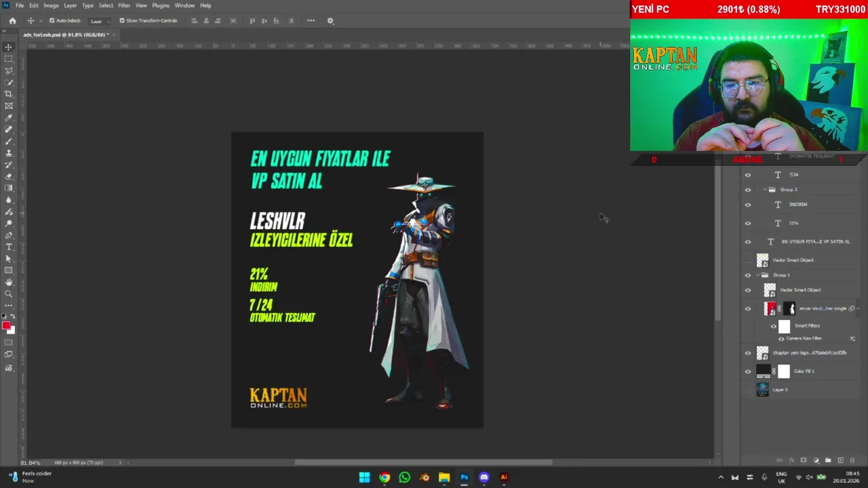This screenshot has height=488, width=868.
Task: Hide the Color Fill 1 layer
Action: coord(748,371)
